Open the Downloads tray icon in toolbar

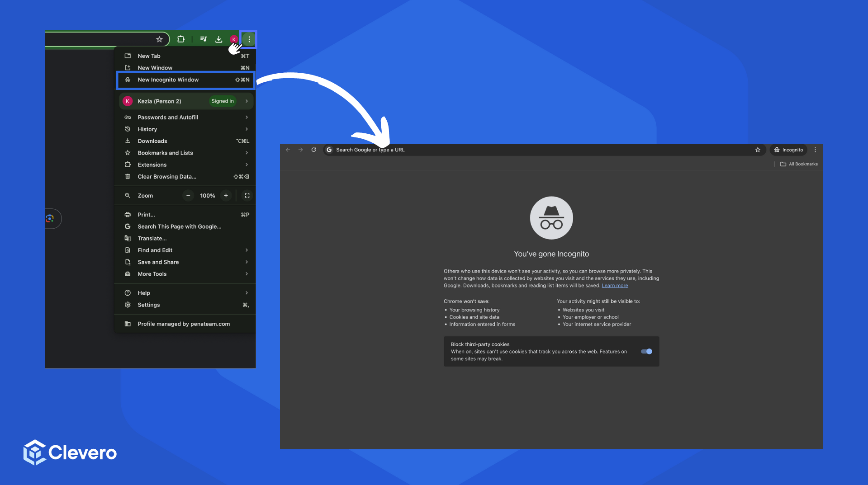[218, 39]
